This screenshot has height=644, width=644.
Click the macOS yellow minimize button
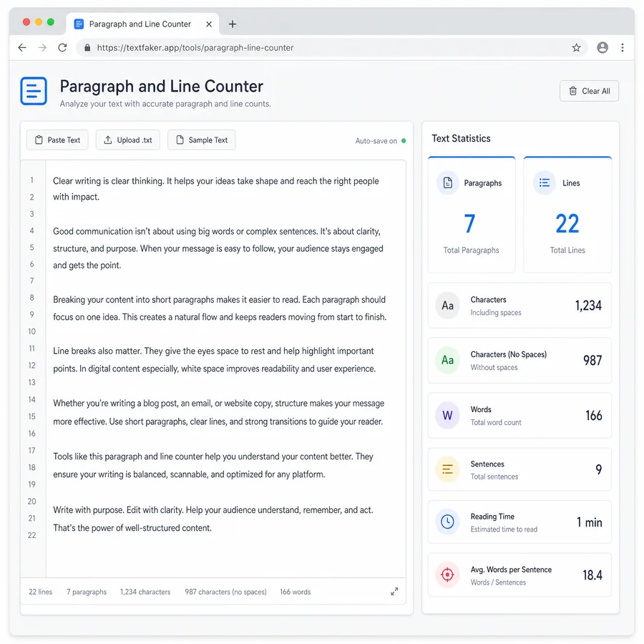39,22
